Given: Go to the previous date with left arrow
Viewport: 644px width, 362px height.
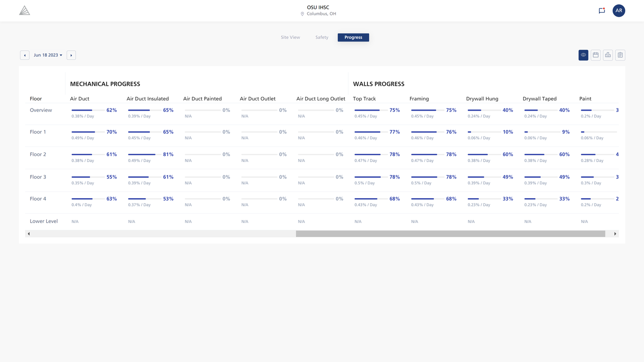Looking at the screenshot, I should click(x=24, y=55).
